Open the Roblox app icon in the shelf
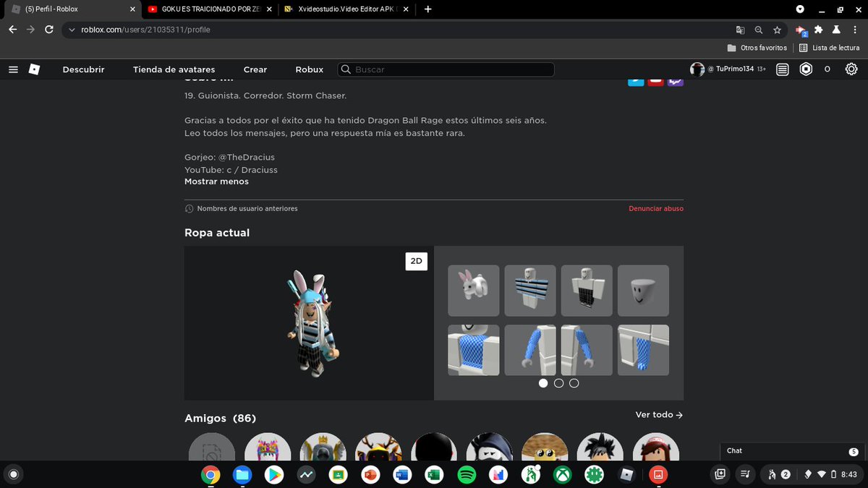868x488 pixels. (626, 475)
